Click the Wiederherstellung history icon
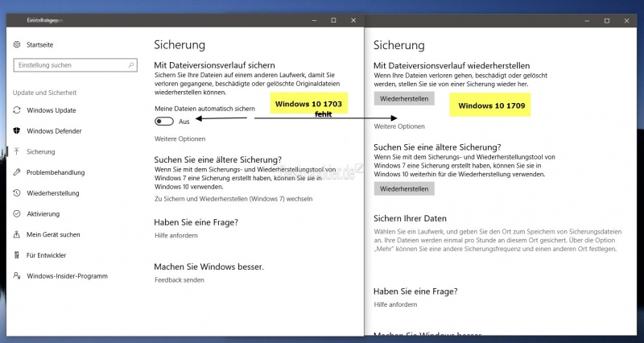This screenshot has width=644, height=343. 17,192
